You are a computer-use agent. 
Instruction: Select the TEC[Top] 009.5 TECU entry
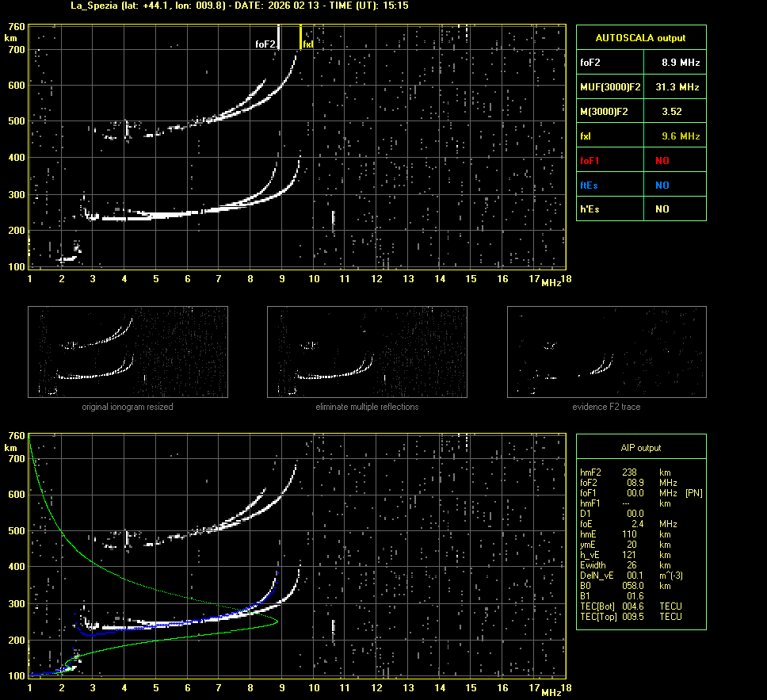pyautogui.click(x=631, y=617)
